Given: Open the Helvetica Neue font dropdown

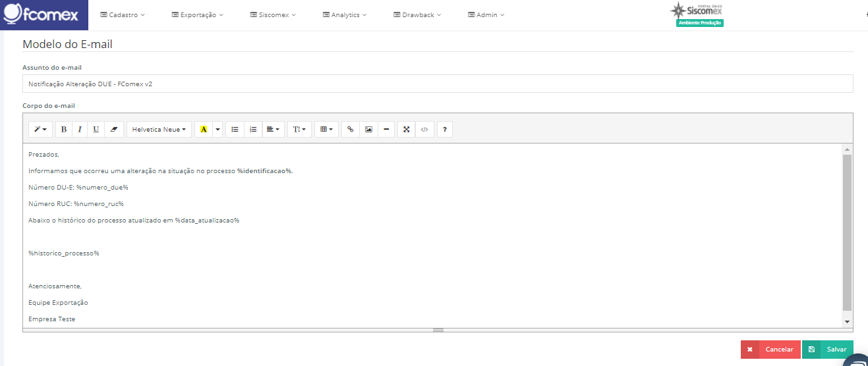Looking at the screenshot, I should tap(159, 129).
